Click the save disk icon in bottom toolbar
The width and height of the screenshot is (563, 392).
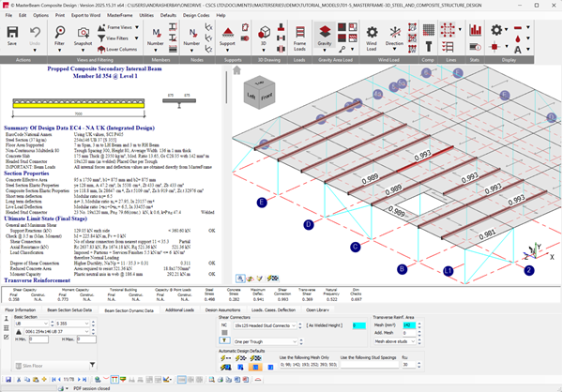pos(8,380)
